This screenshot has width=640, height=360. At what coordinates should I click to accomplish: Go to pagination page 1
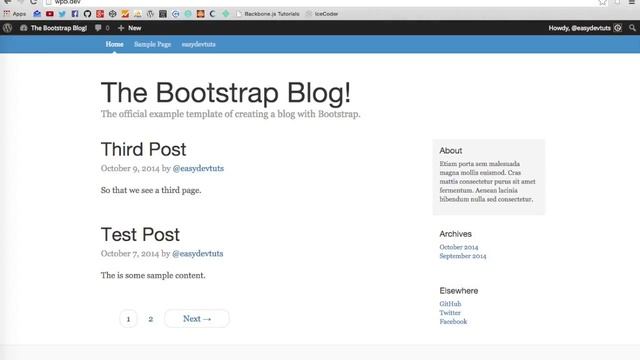(x=128, y=319)
